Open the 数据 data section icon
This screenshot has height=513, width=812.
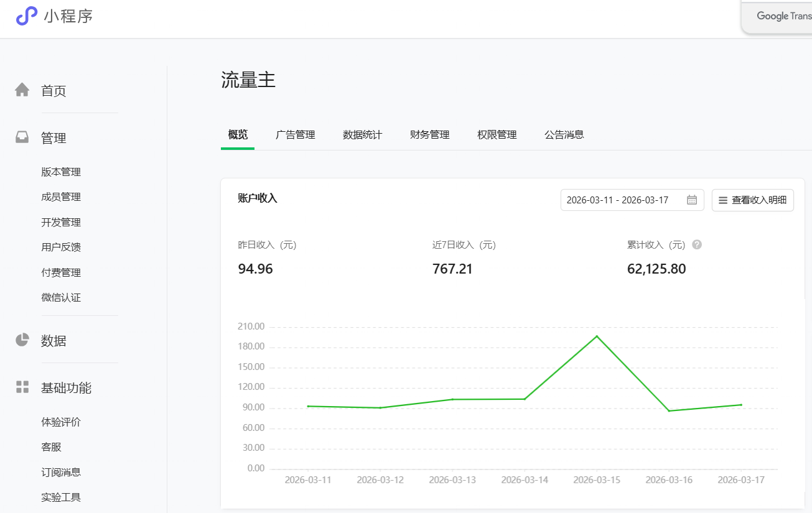tap(21, 340)
